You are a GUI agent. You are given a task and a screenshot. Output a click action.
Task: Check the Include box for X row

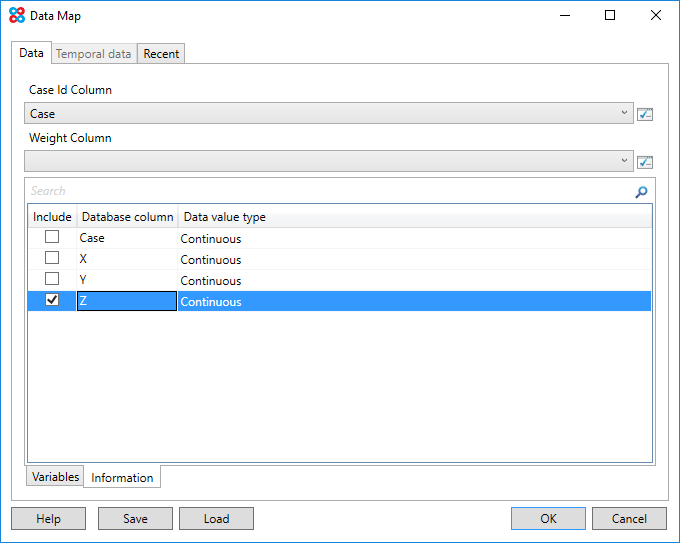click(x=52, y=258)
